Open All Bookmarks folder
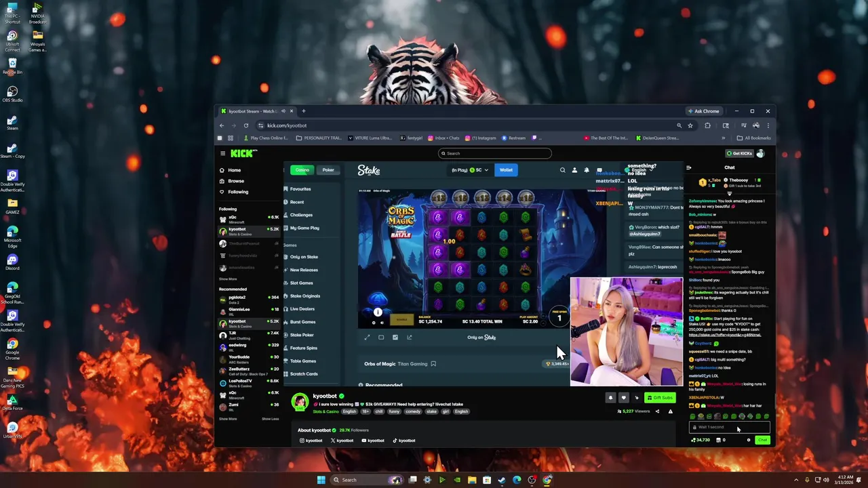 (x=754, y=138)
